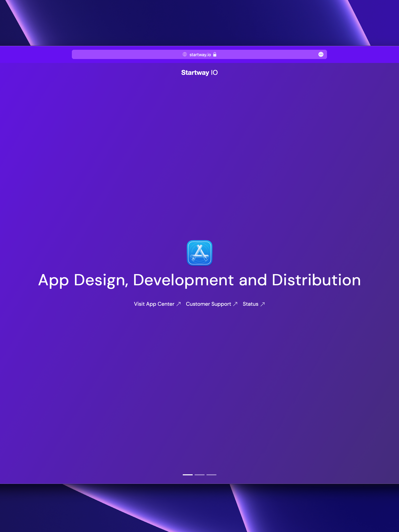
Task: Select the first slide indicator
Action: click(188, 475)
